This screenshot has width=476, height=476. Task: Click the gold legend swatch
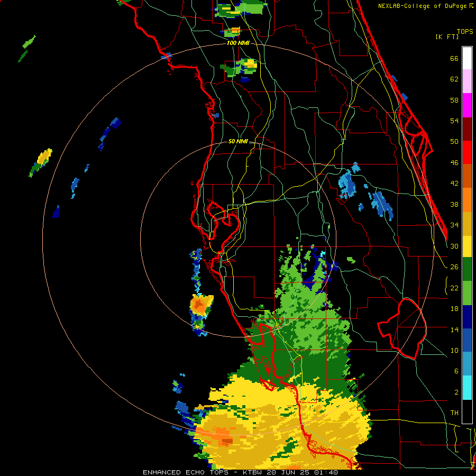[467, 224]
